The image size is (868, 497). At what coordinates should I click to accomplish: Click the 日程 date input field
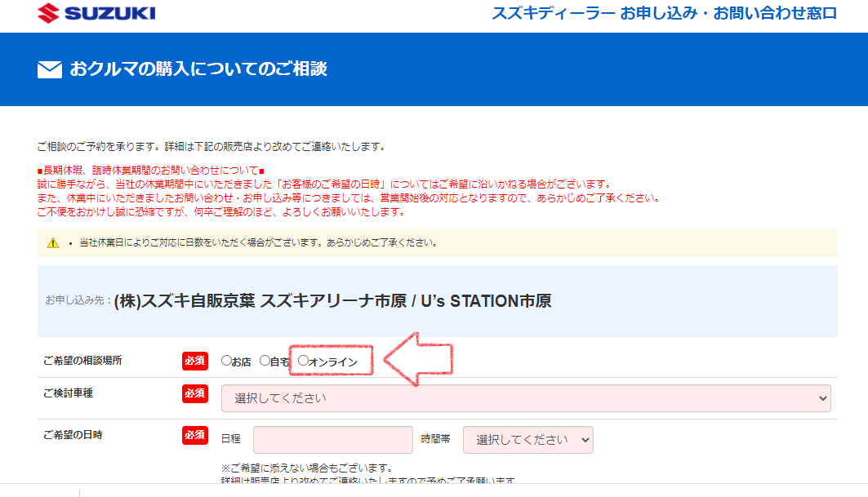coord(332,440)
